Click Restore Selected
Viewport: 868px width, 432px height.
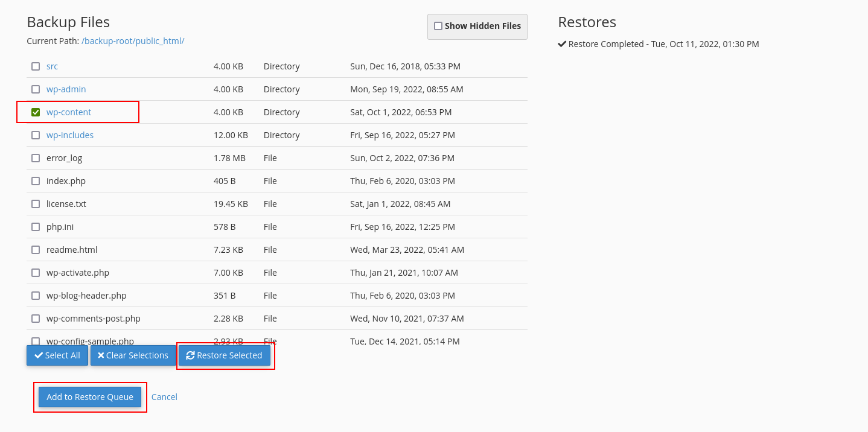225,355
